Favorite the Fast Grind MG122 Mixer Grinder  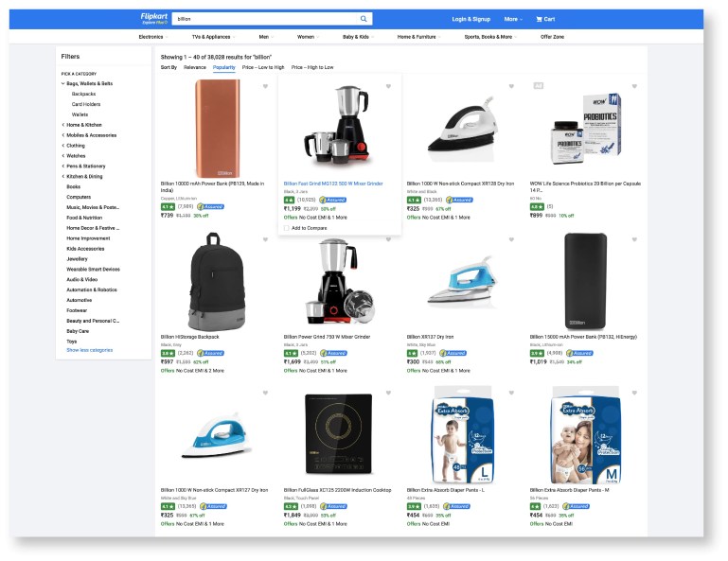click(388, 87)
